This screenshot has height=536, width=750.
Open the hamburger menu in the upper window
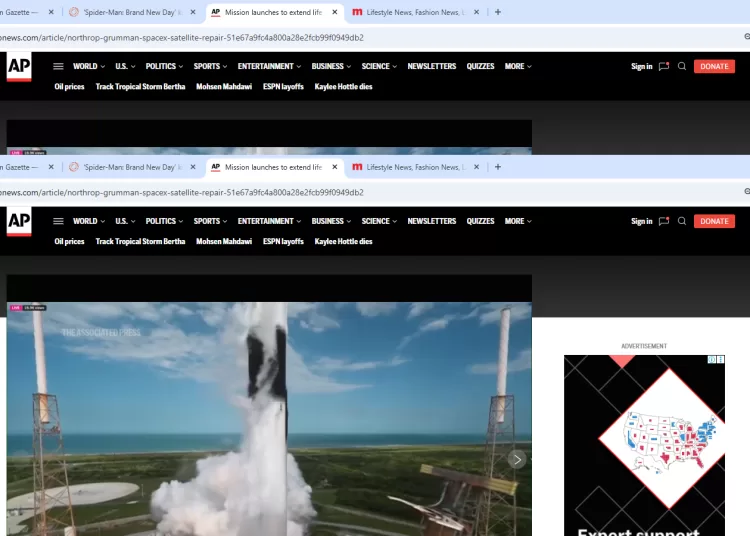[x=58, y=66]
